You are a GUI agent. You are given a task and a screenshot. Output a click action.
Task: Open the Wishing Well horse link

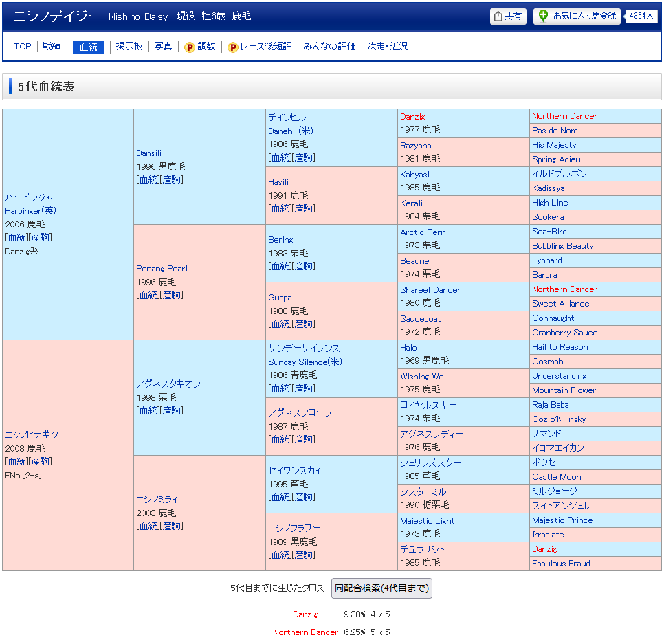pos(424,377)
